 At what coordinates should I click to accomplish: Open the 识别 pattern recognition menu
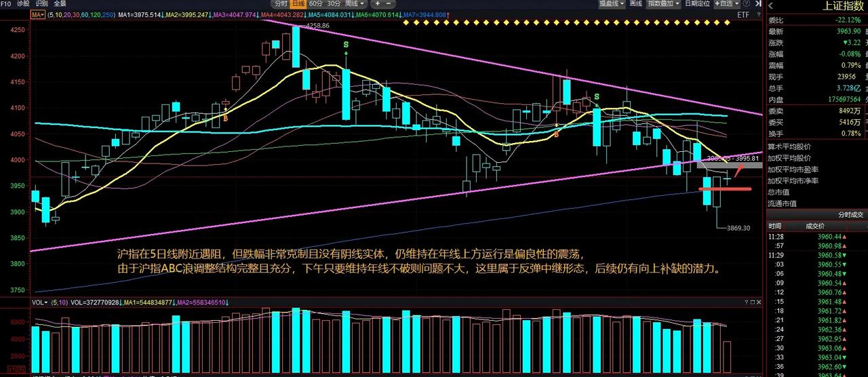41,3
